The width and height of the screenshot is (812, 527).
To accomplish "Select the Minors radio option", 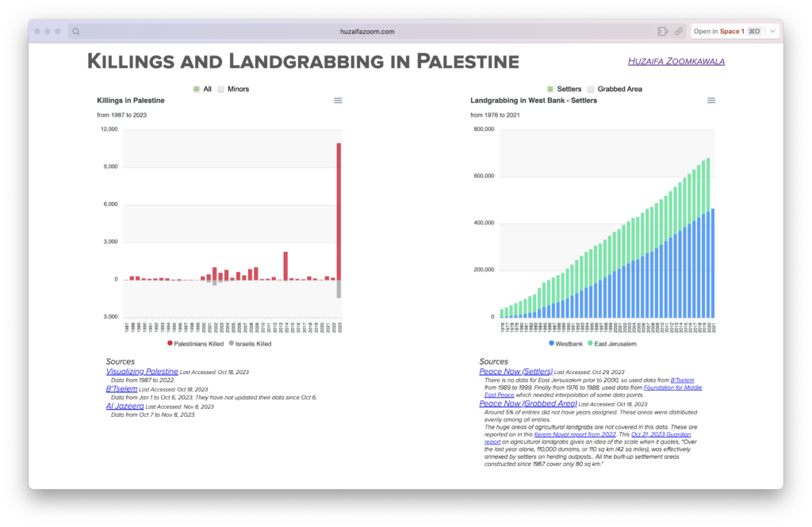I will (221, 89).
